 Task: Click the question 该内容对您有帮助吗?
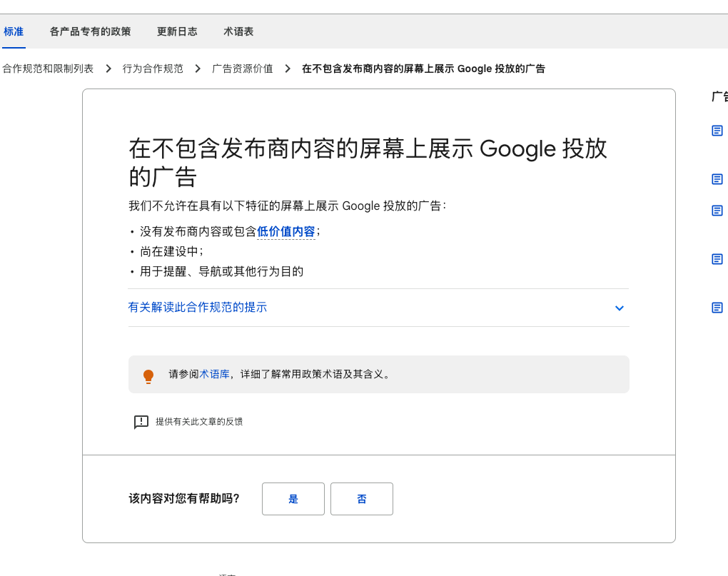point(184,498)
